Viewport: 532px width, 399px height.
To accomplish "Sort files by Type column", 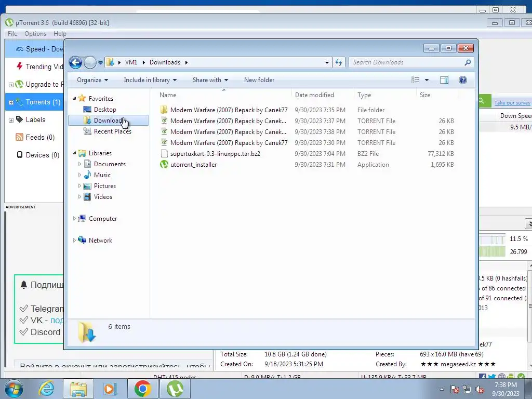I will coord(385,95).
